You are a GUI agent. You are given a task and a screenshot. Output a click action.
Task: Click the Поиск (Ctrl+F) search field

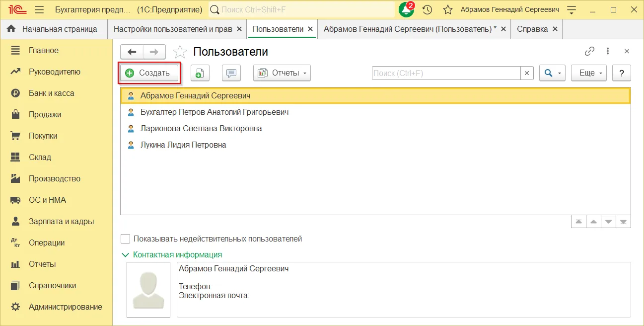tap(446, 73)
